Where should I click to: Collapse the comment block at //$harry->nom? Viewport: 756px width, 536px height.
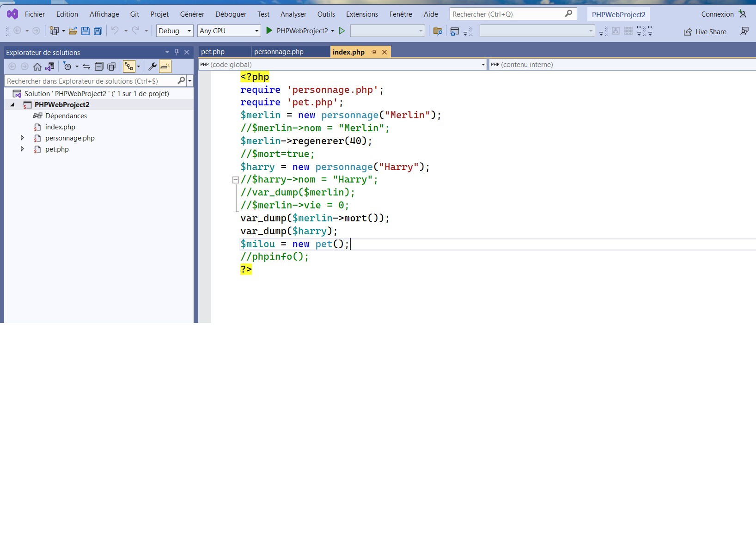click(x=235, y=180)
